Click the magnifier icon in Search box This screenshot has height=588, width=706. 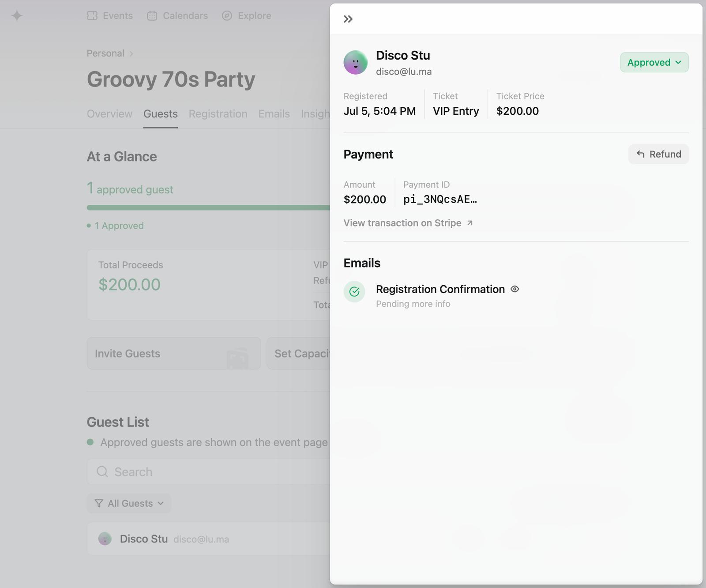[102, 472]
